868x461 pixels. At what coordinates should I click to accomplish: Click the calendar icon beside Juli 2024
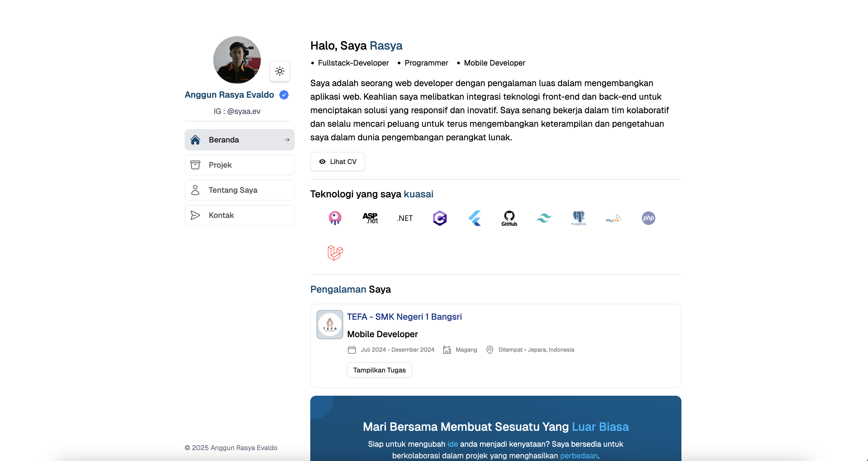(351, 350)
